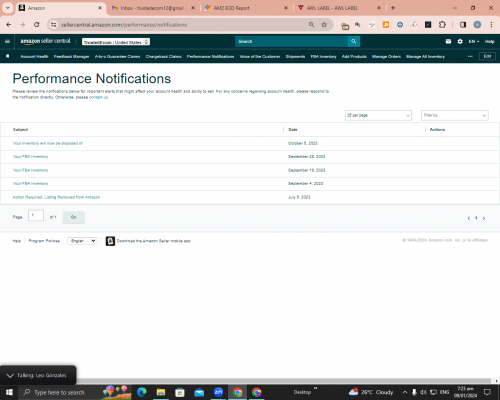Toggle the Chrome side panel icon
This screenshot has width=500, height=400.
(463, 25)
